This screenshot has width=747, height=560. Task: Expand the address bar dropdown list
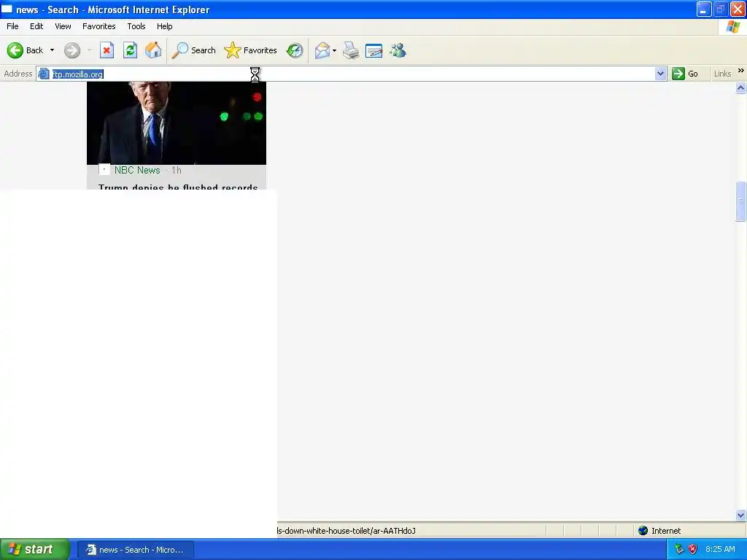tap(660, 74)
